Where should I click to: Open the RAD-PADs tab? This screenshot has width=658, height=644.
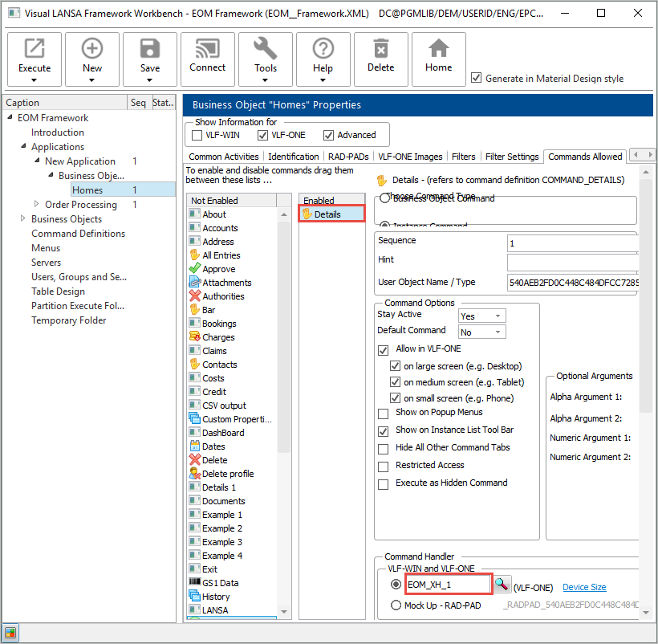pyautogui.click(x=348, y=157)
